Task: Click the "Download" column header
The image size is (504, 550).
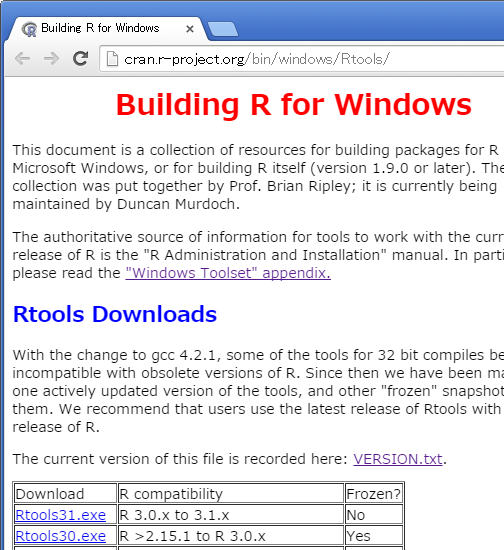Action: click(65, 494)
